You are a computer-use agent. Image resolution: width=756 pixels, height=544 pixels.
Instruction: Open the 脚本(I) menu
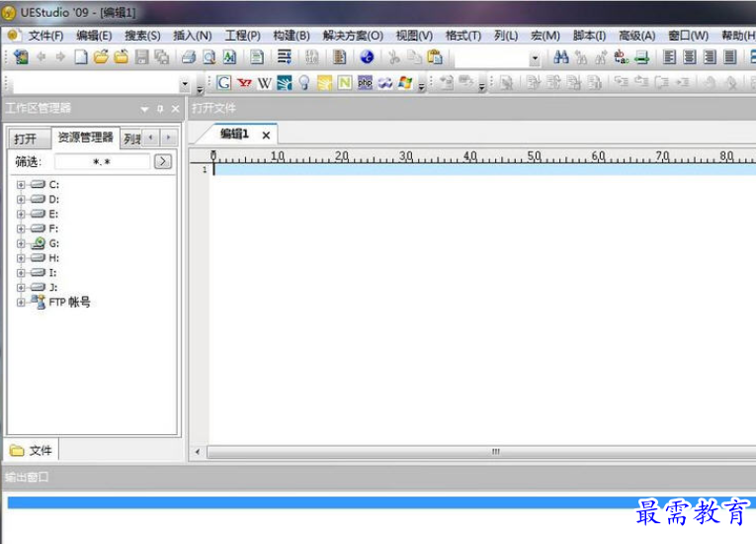(x=589, y=36)
